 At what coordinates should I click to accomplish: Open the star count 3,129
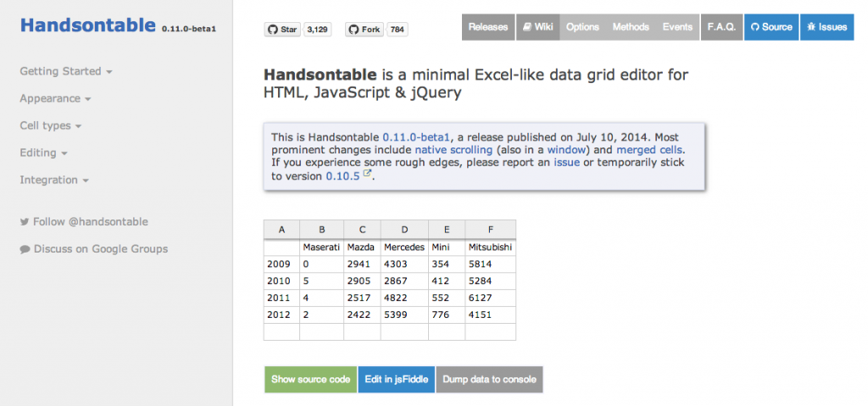pyautogui.click(x=317, y=30)
